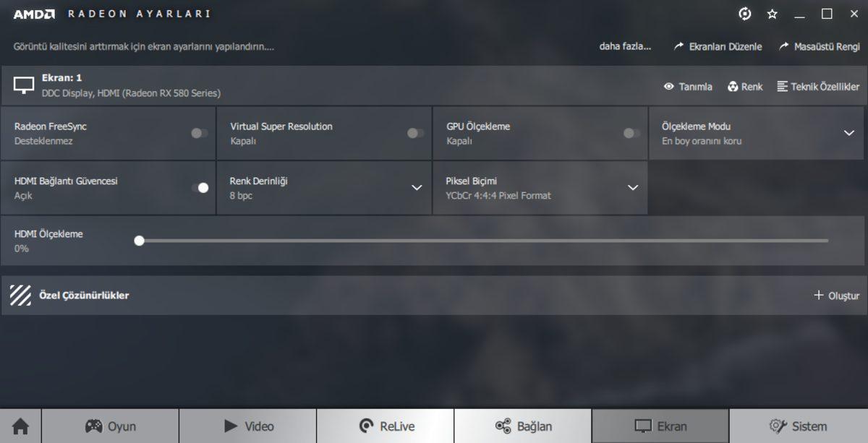Expand the Renk Derinliği dropdown
This screenshot has height=443, width=868.
click(416, 187)
